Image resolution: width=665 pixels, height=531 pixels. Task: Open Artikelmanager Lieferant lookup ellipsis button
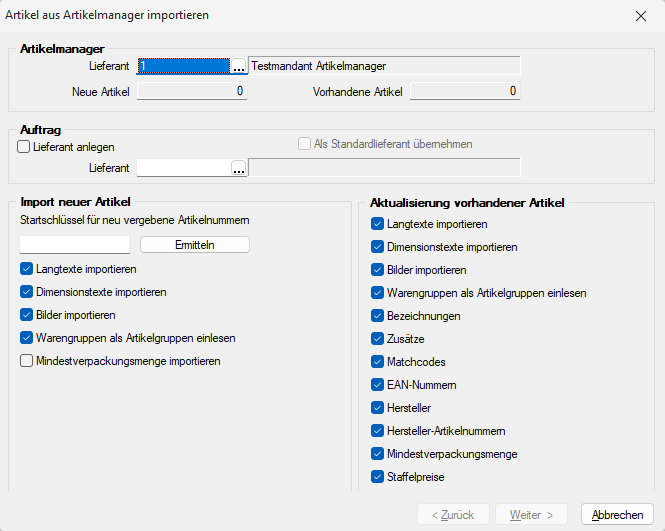238,67
